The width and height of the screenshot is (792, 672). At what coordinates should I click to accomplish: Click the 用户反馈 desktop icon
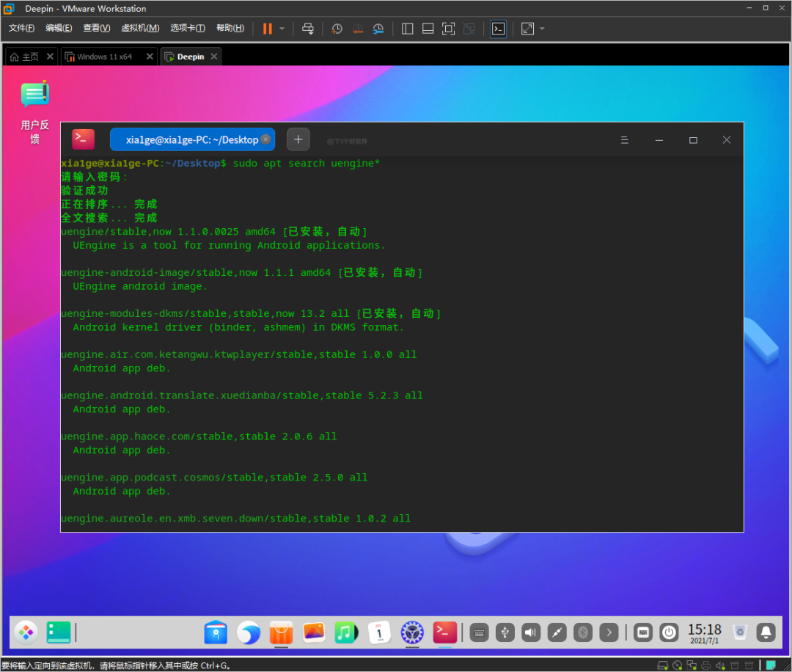click(34, 110)
